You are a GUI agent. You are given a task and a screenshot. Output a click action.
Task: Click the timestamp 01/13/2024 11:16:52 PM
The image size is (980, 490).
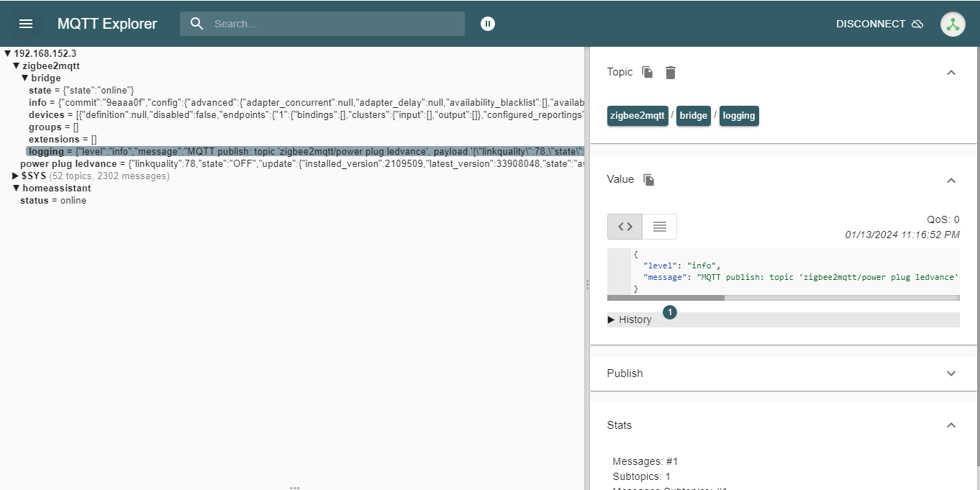(902, 235)
